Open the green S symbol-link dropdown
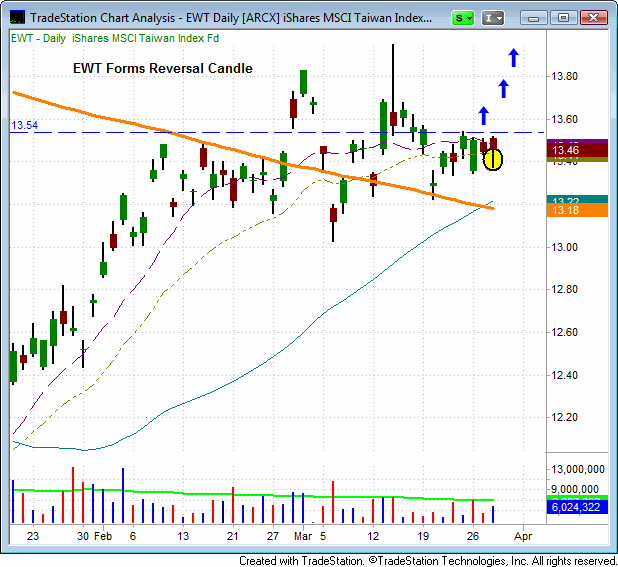618x567 pixels. point(463,18)
